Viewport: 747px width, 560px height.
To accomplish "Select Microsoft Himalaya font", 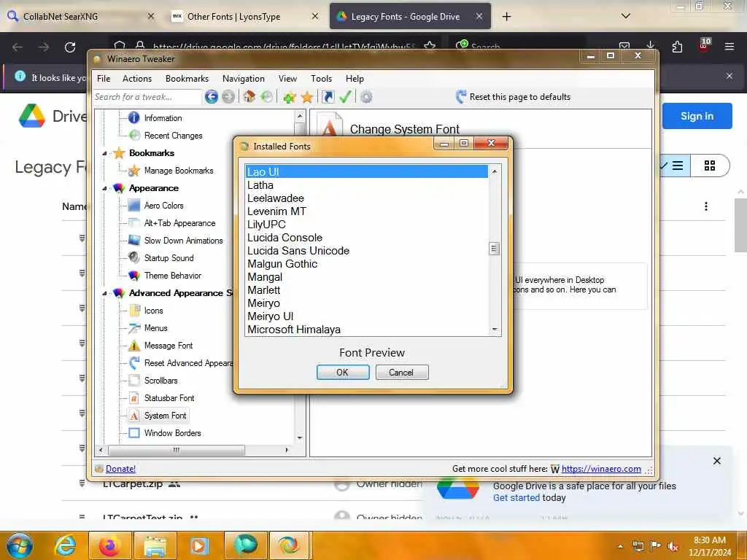I will pos(366,330).
